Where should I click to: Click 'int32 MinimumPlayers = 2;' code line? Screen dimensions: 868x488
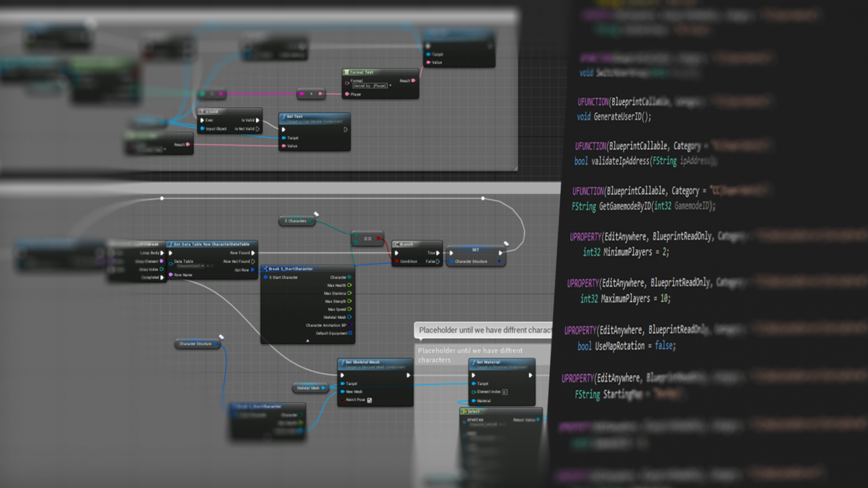(626, 252)
